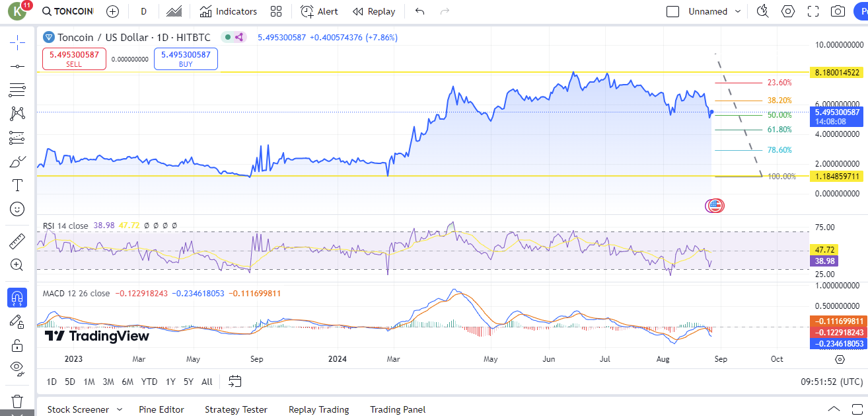Viewport: 868px width, 416px height.
Task: Click the RSI 14 close indicator title
Action: pos(65,226)
